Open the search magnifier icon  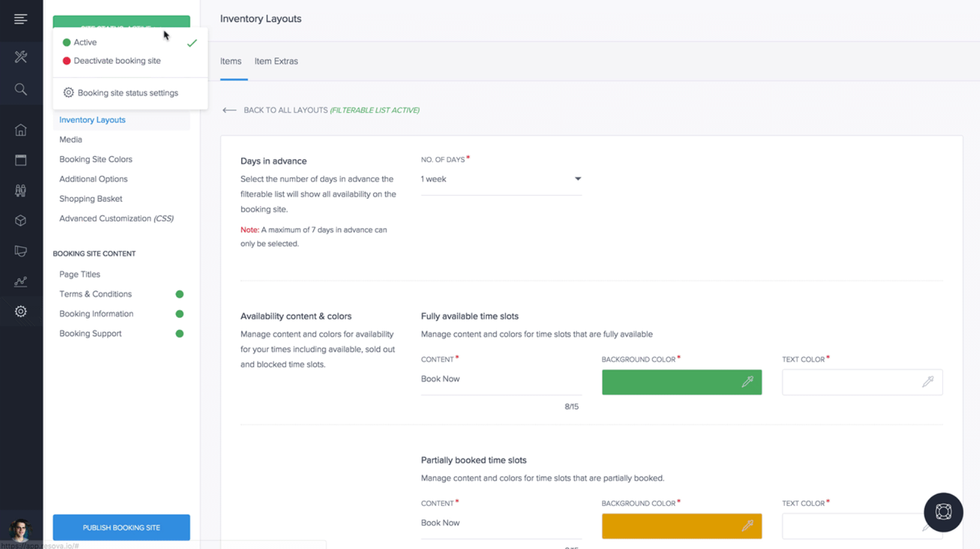(x=21, y=90)
